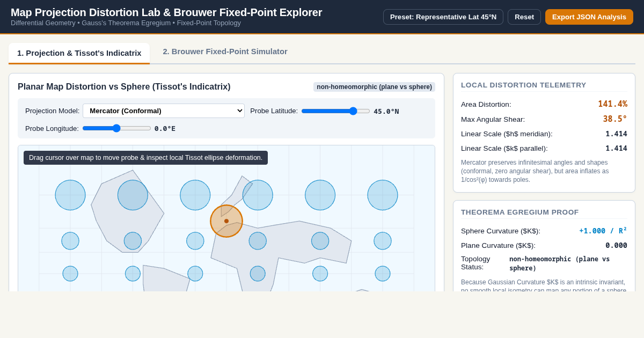Click the orange probe Tissot ellipse on map
The height and width of the screenshot is (338, 644).
coord(226,221)
